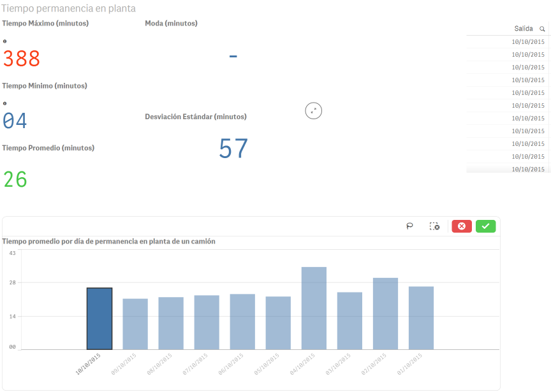Viewport: 551px width, 392px height.
Task: Click the y-axis label 28
Action: pos(12,282)
